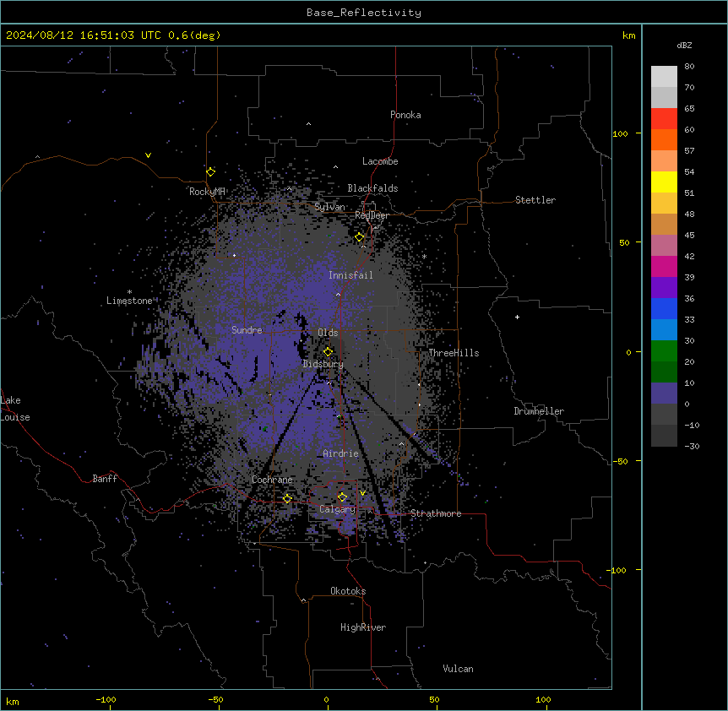This screenshot has width=728, height=711.
Task: Click the RockyMH label
Action: pyautogui.click(x=207, y=191)
